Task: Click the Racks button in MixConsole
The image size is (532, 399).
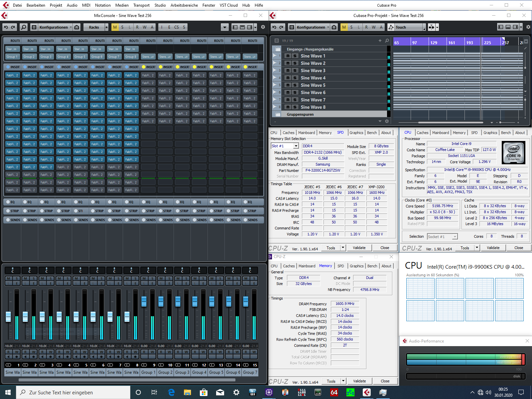Action: [94, 27]
